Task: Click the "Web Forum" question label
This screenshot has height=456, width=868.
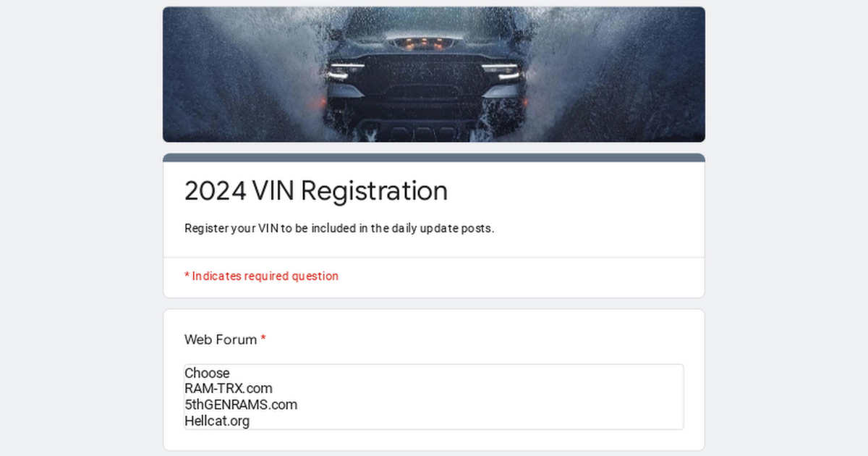Action: 221,339
